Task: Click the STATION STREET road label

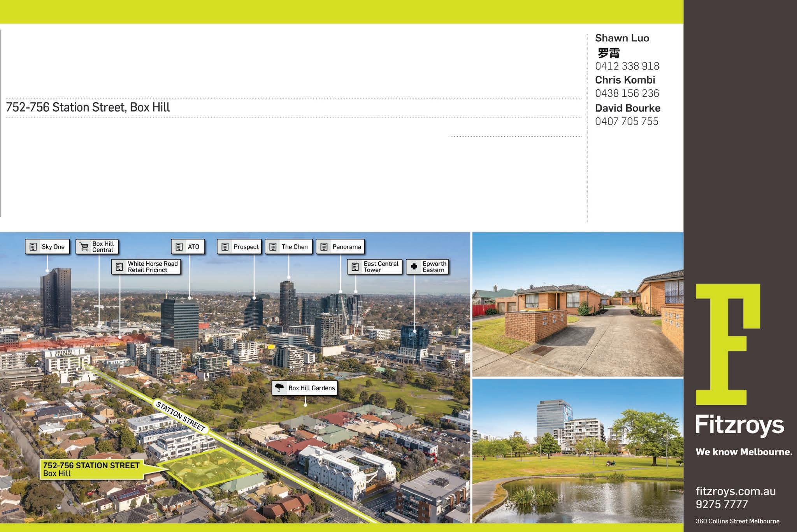Action: pyautogui.click(x=181, y=416)
